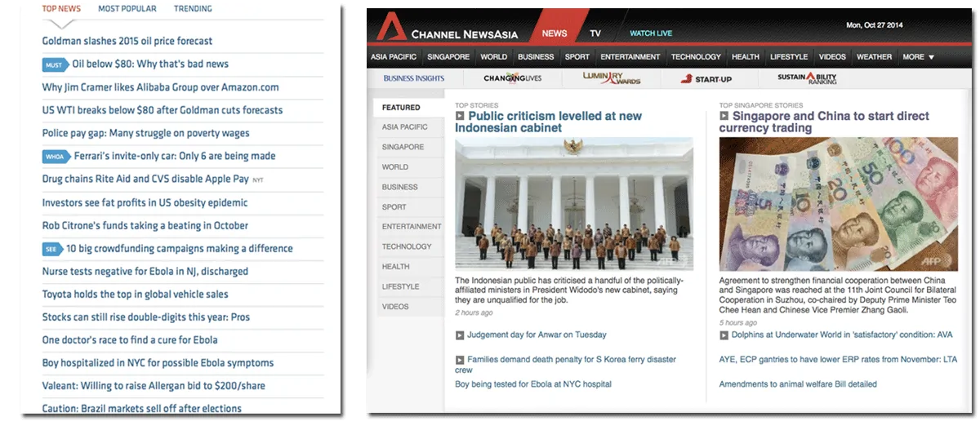Open AYE, ECP gantries lower ERP rates link

(x=838, y=360)
